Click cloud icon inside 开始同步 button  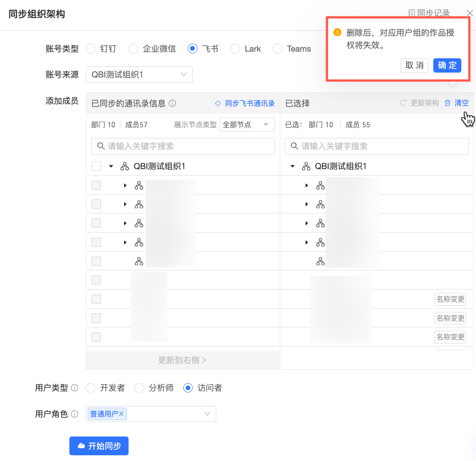pyautogui.click(x=81, y=446)
